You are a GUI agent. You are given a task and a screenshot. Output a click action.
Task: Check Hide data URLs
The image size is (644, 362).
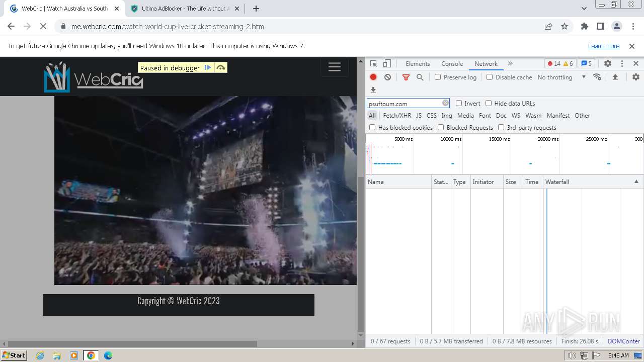(489, 103)
